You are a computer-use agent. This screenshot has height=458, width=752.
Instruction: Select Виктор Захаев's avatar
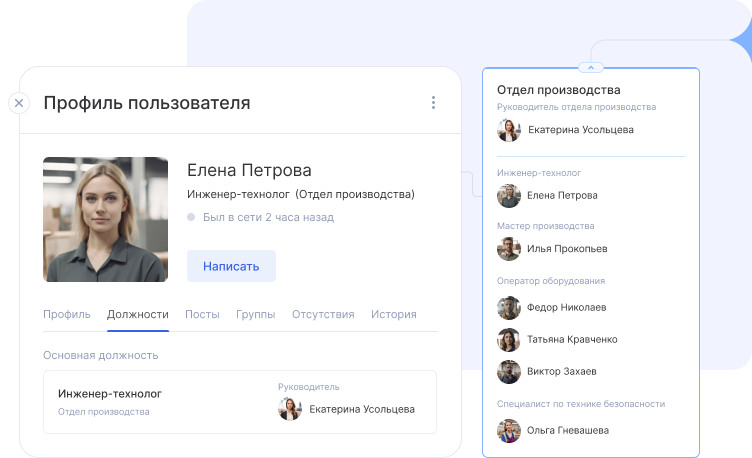tap(509, 372)
